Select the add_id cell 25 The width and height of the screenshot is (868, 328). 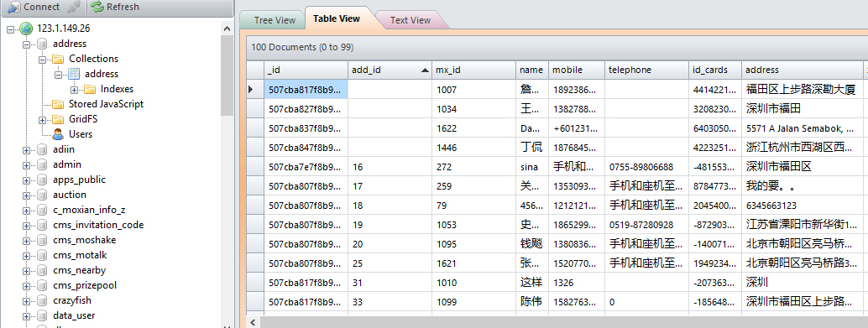tap(390, 263)
